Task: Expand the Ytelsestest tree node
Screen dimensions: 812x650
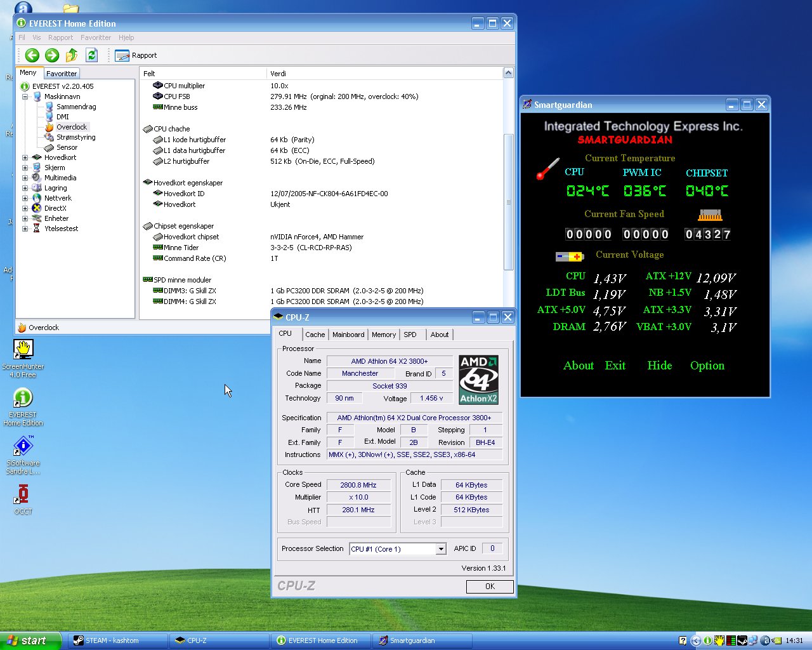Action: point(25,229)
